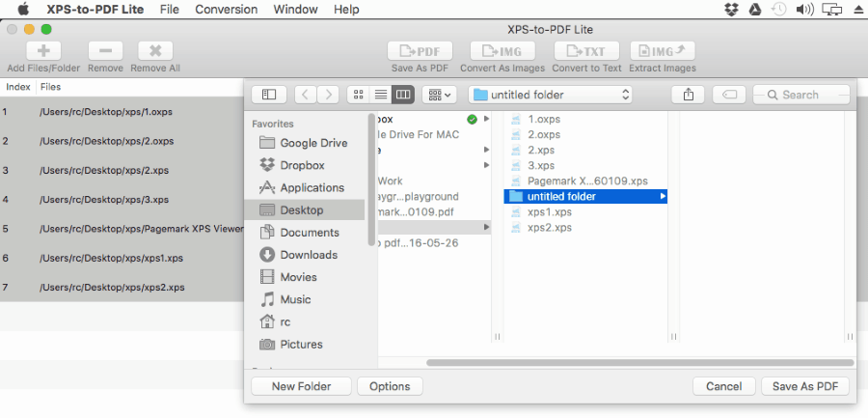Click the Save As PDF dialog button

tap(805, 386)
